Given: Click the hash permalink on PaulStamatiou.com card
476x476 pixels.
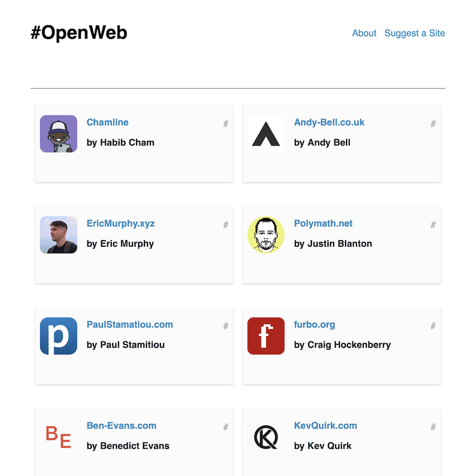Looking at the screenshot, I should click(225, 326).
